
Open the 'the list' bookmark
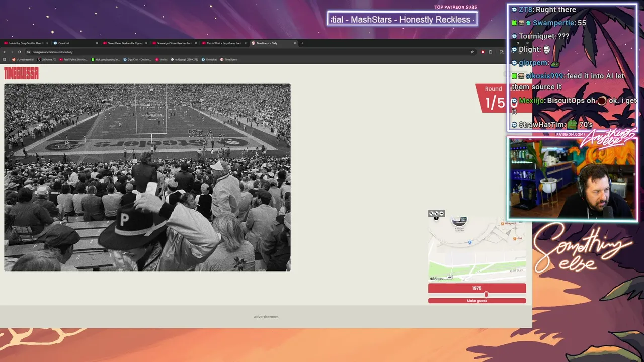click(161, 59)
